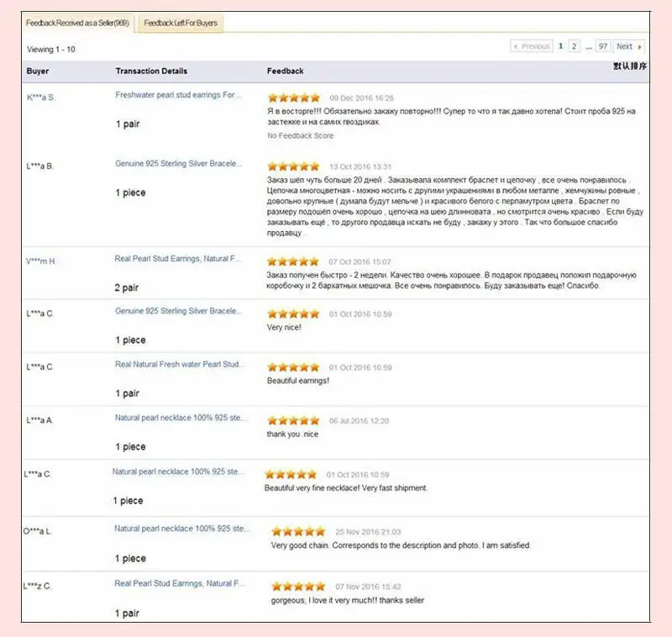Click date '06 Jul 2016 12:20'
672x637 pixels.
360,421
